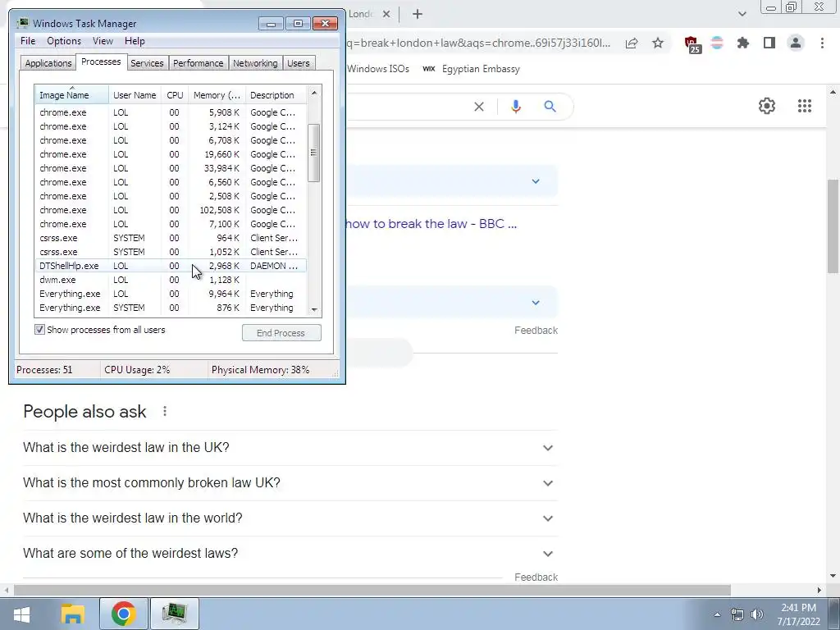Toggle the Chrome side panel icon
Image resolution: width=840 pixels, height=630 pixels.
(x=769, y=43)
